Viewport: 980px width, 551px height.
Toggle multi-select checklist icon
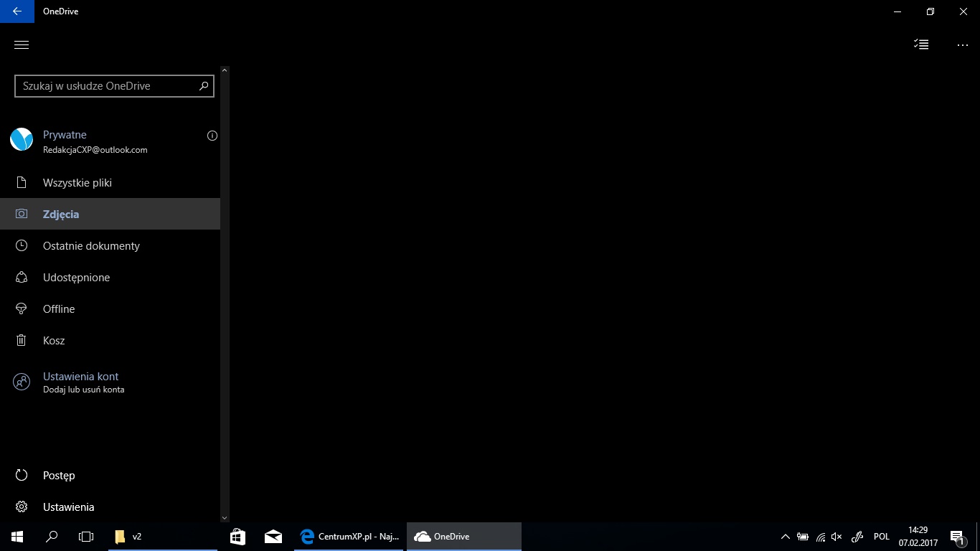coord(921,44)
